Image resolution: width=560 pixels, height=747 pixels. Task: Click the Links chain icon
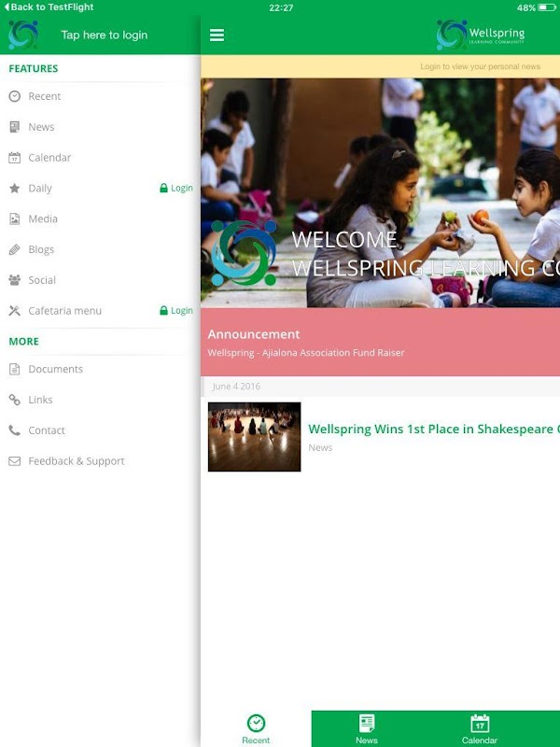15,400
